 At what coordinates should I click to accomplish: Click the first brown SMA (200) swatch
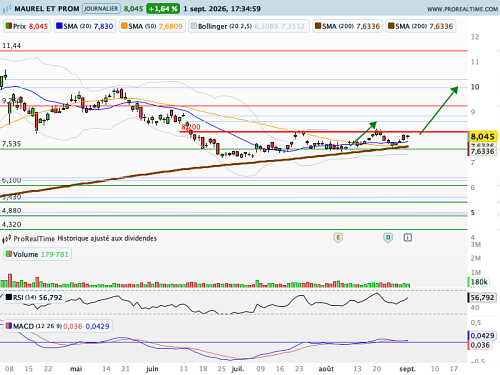coord(318,26)
